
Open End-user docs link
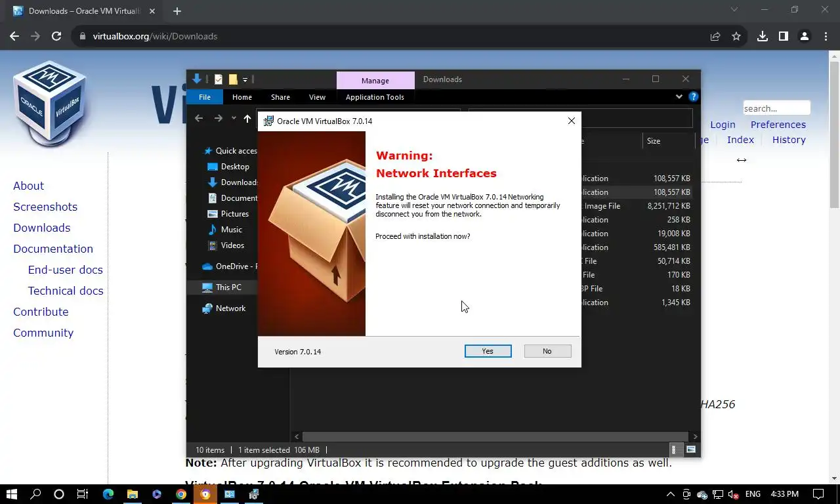click(66, 270)
